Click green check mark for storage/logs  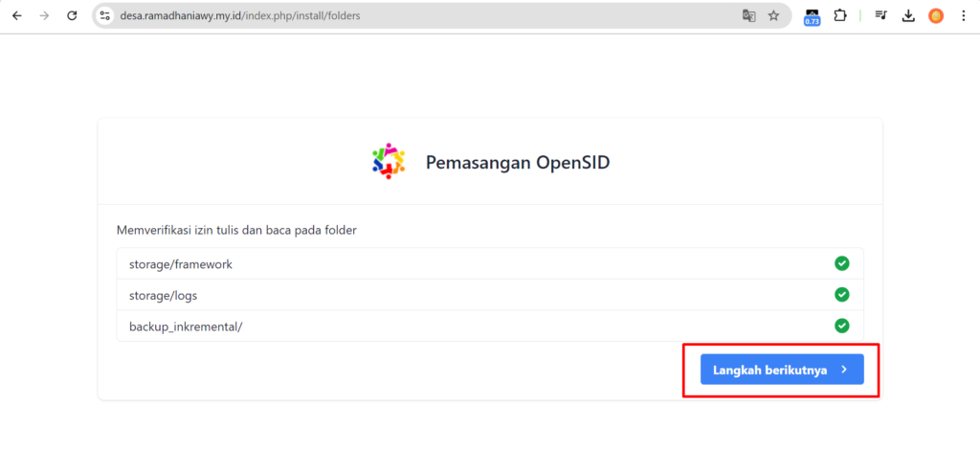842,294
